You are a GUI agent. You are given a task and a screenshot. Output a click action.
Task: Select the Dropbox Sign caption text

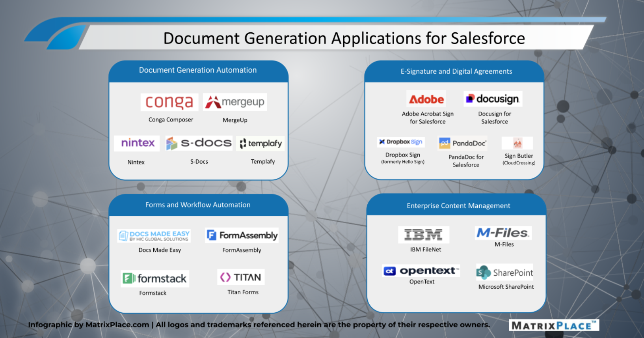[403, 155]
